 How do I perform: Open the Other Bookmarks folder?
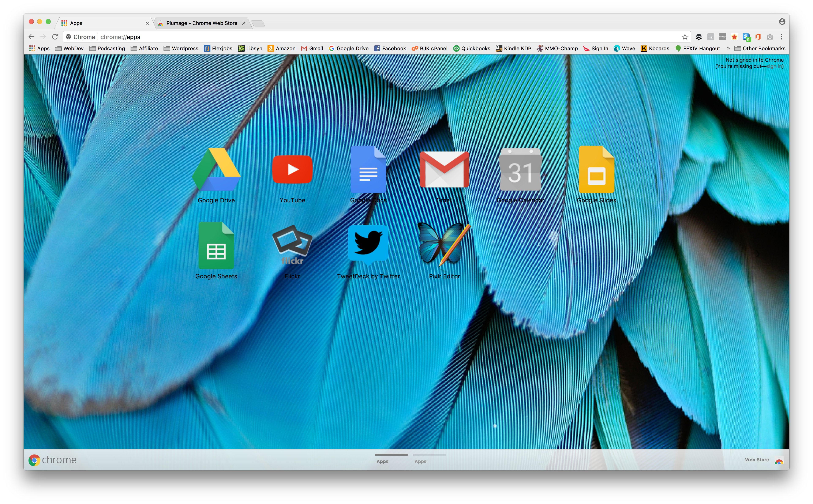(x=760, y=48)
